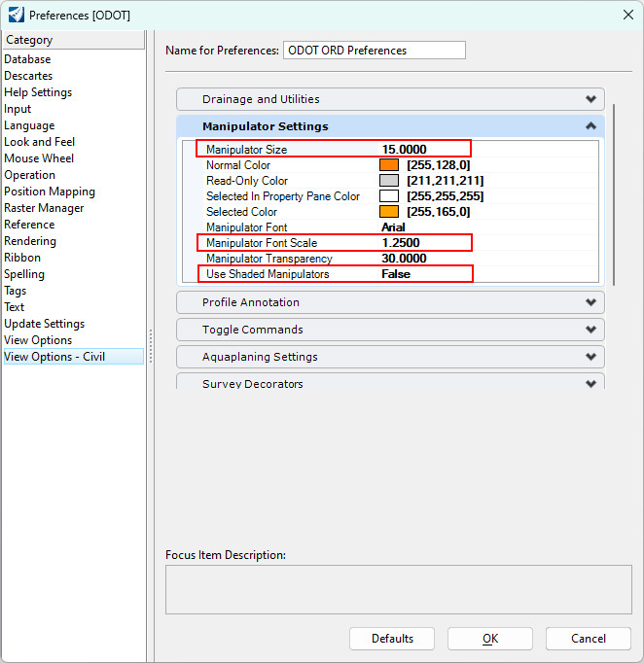Select the Descartes category
Viewport: 644px width, 663px height.
(28, 76)
